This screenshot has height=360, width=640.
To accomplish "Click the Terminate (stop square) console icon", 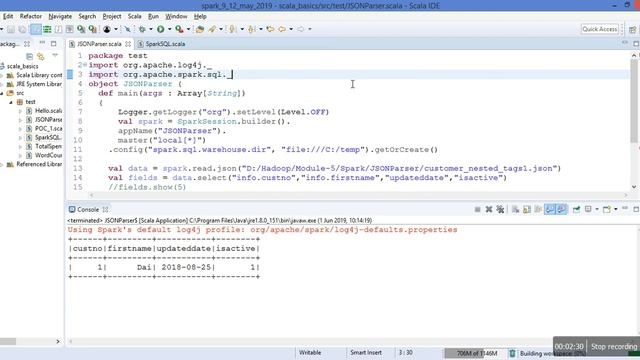I will [477, 209].
